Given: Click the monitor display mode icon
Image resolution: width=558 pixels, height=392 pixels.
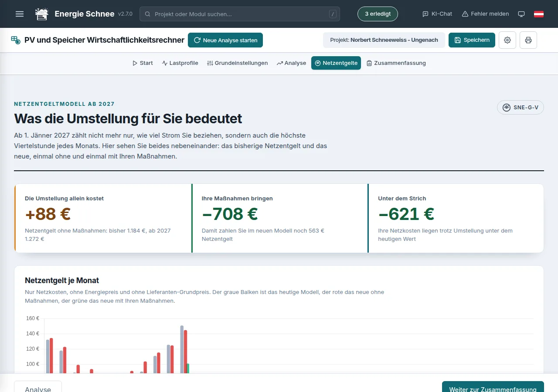Looking at the screenshot, I should 521,14.
